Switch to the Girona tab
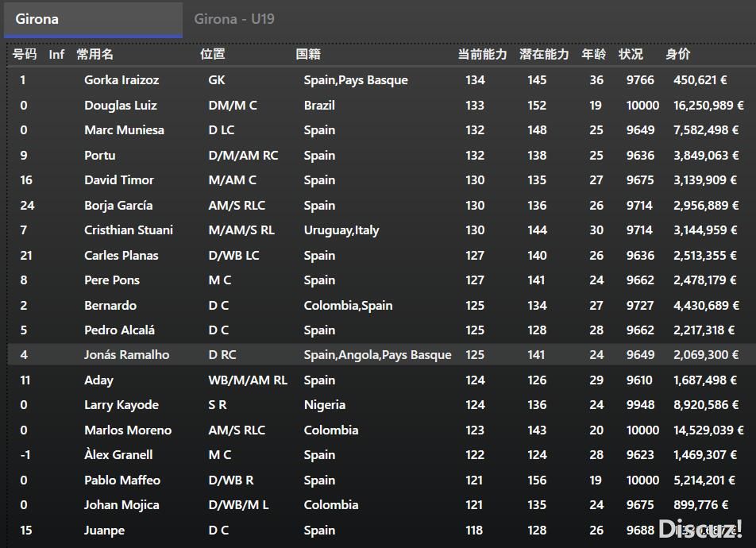Viewport: 756px width, 548px height. tap(93, 20)
